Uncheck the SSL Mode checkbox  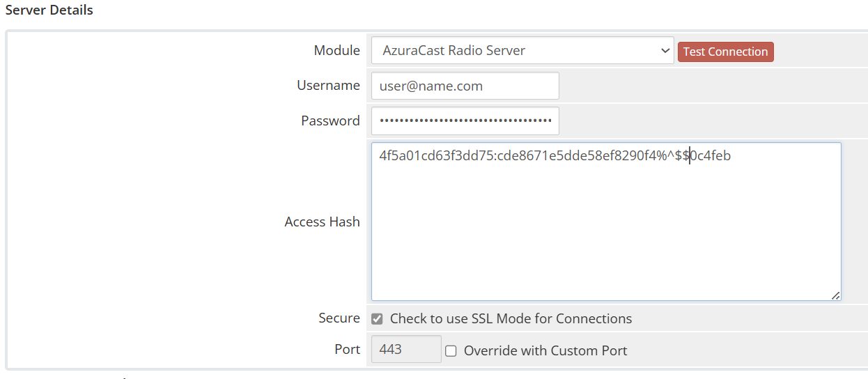[377, 319]
